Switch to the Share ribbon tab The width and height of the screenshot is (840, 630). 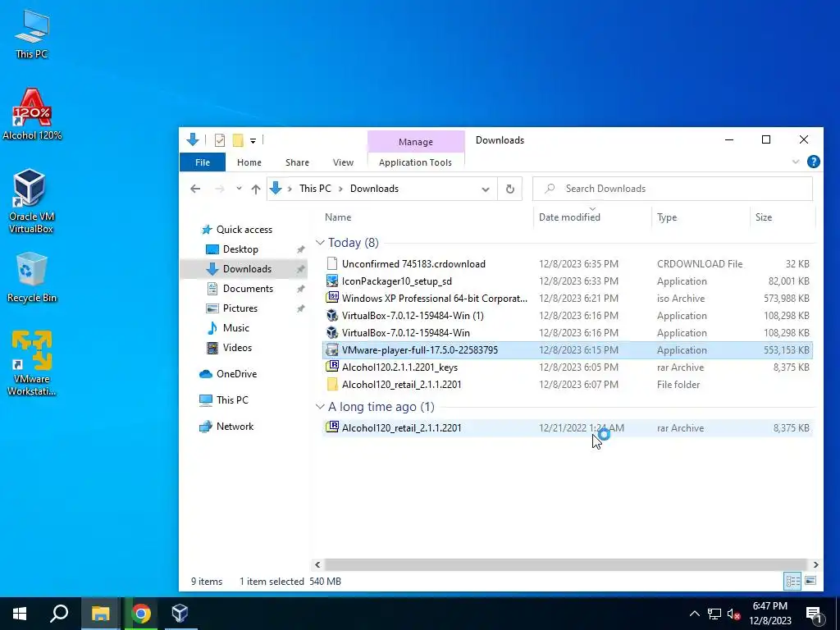[297, 162]
